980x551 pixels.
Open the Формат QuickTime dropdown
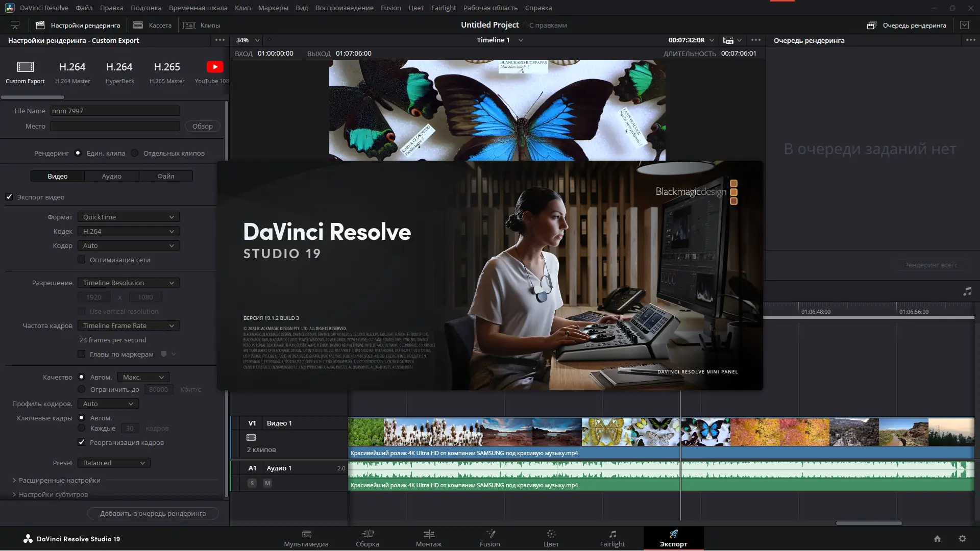click(128, 217)
